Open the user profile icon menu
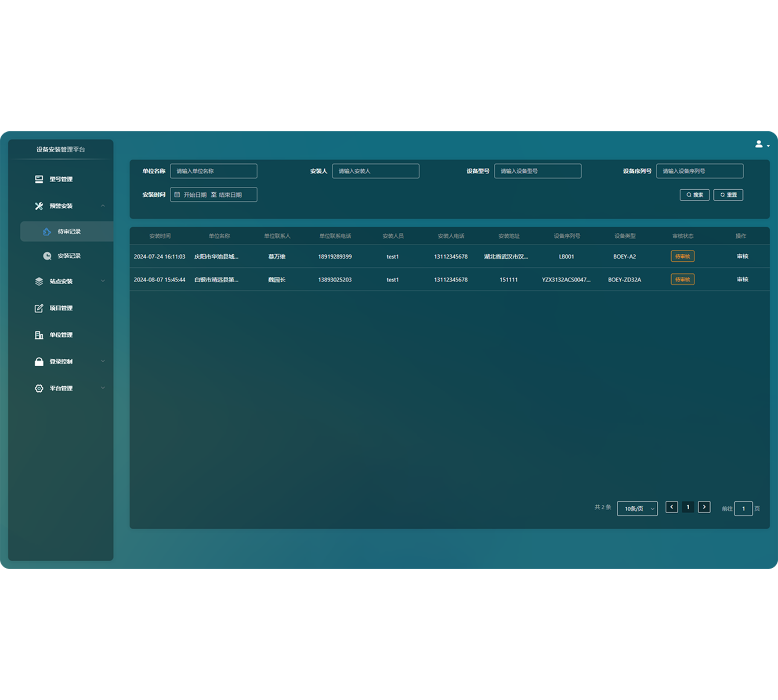Viewport: 778px width, 700px height. point(760,144)
